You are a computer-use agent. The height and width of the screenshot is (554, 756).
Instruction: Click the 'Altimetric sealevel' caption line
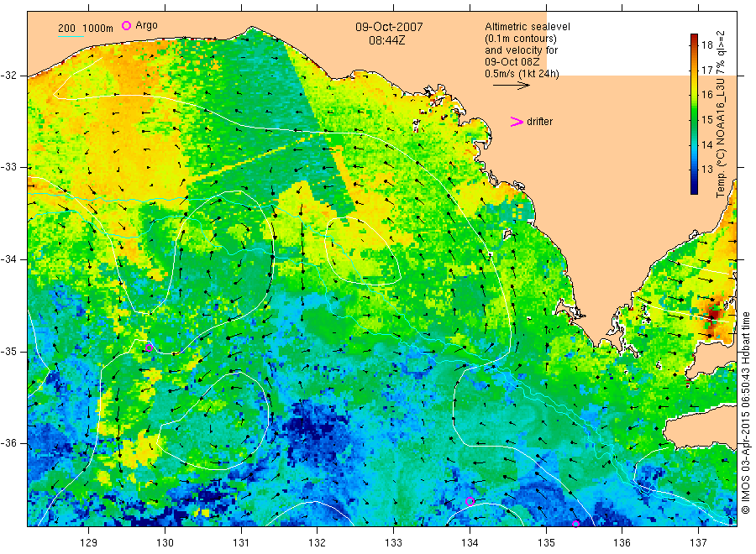[x=527, y=27]
